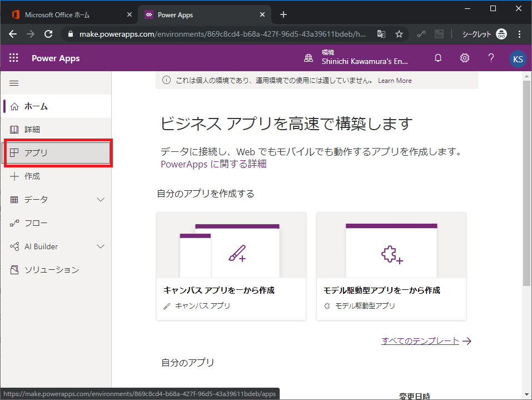Expand the AI Builder navigation chevron
532x400 pixels.
[x=101, y=246]
